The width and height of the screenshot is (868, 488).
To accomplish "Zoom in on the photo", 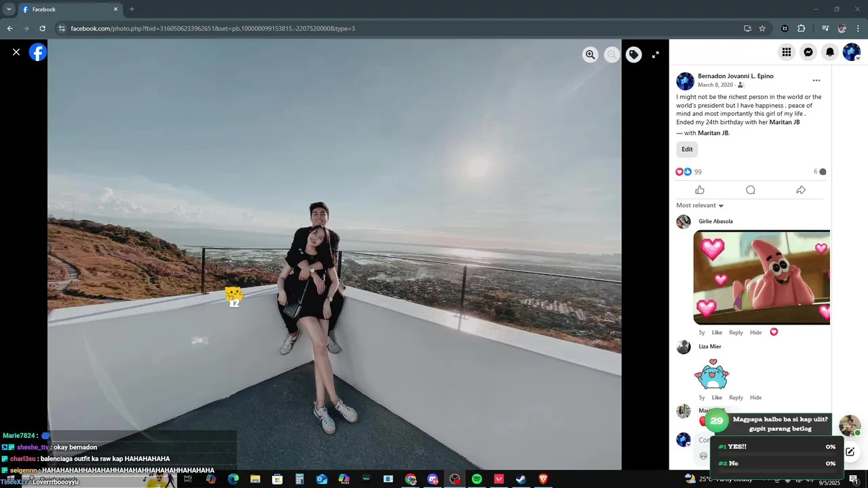I will 591,55.
